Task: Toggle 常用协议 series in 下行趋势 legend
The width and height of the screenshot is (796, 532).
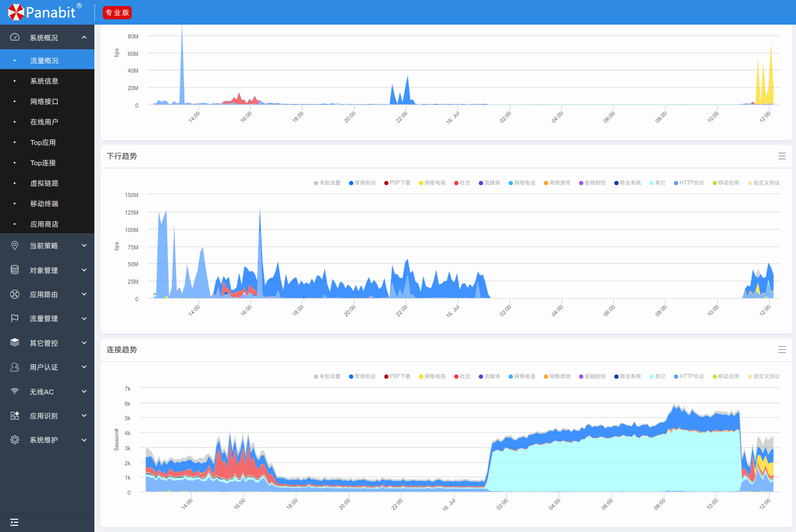Action: [x=362, y=183]
